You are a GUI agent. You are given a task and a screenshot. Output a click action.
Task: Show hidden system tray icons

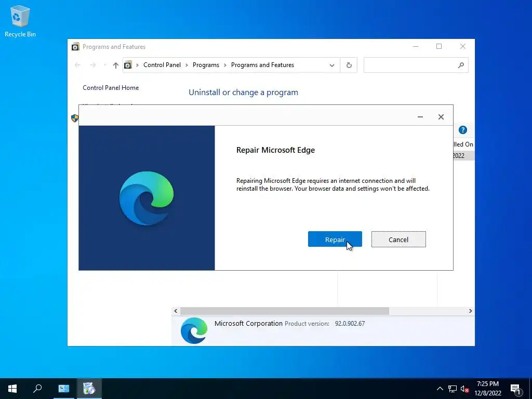click(440, 389)
